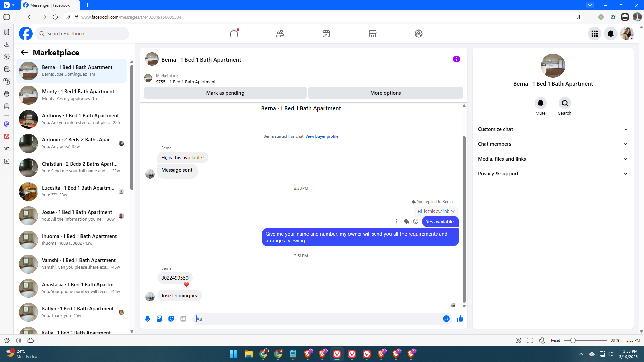Viewport: 644px width, 362px height.
Task: Open Marketplace from top navigation
Action: point(372,34)
